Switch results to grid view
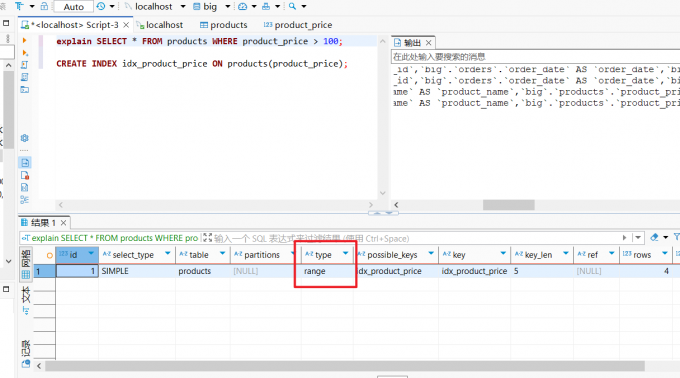Viewport: 680px width, 378px height. click(26, 264)
